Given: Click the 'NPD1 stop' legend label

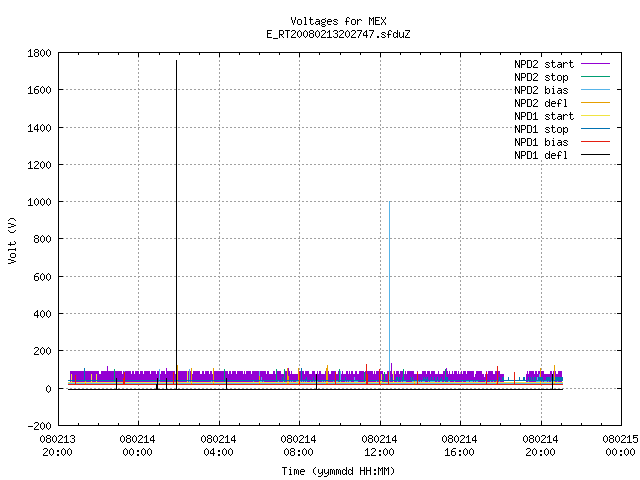Looking at the screenshot, I should pyautogui.click(x=541, y=129).
